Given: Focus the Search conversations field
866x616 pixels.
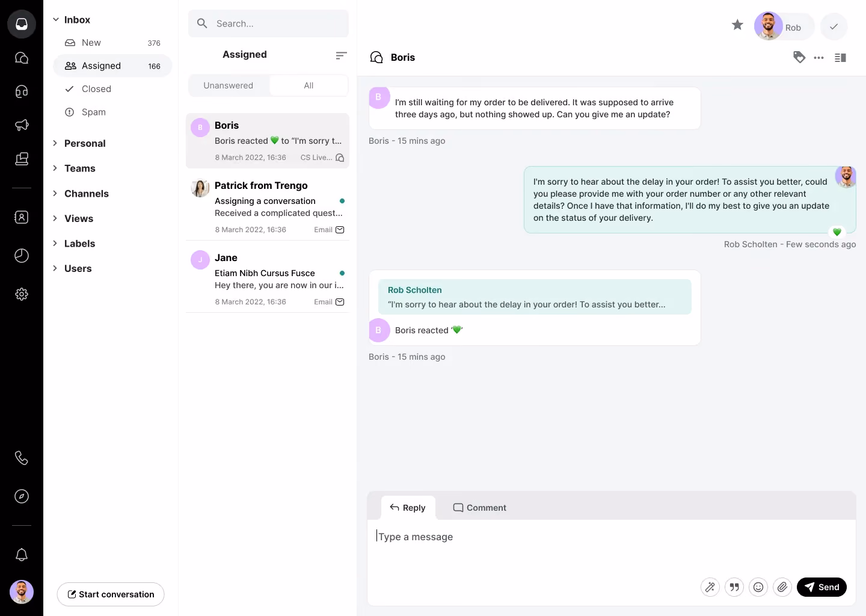Looking at the screenshot, I should click(x=268, y=23).
